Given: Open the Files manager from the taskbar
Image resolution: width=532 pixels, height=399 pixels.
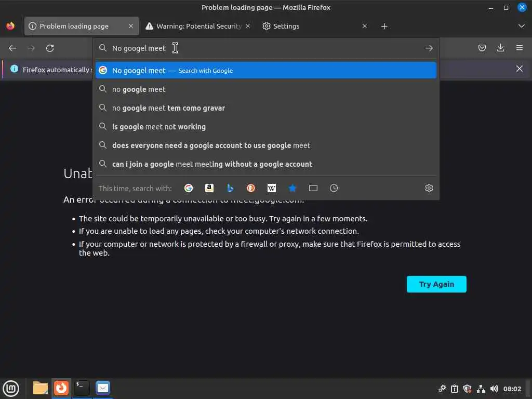Looking at the screenshot, I should point(41,388).
